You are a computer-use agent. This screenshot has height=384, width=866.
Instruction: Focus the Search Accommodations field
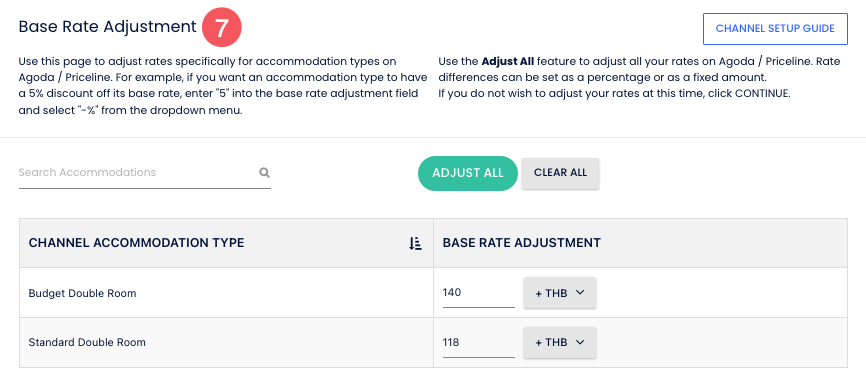pyautogui.click(x=145, y=173)
